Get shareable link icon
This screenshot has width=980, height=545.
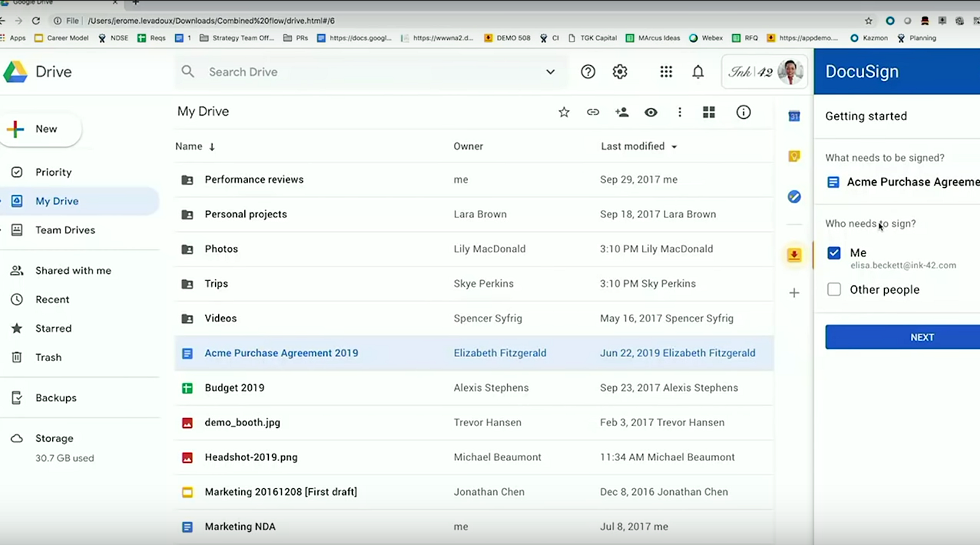593,112
